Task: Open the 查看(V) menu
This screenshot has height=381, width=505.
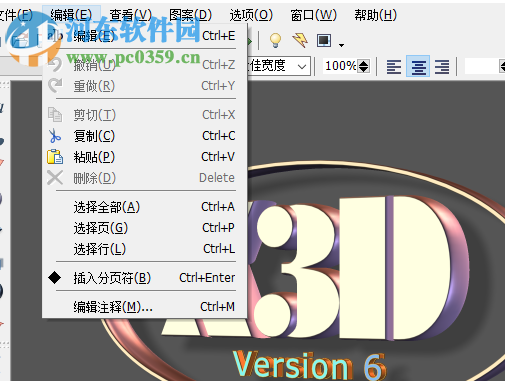Action: 131,15
